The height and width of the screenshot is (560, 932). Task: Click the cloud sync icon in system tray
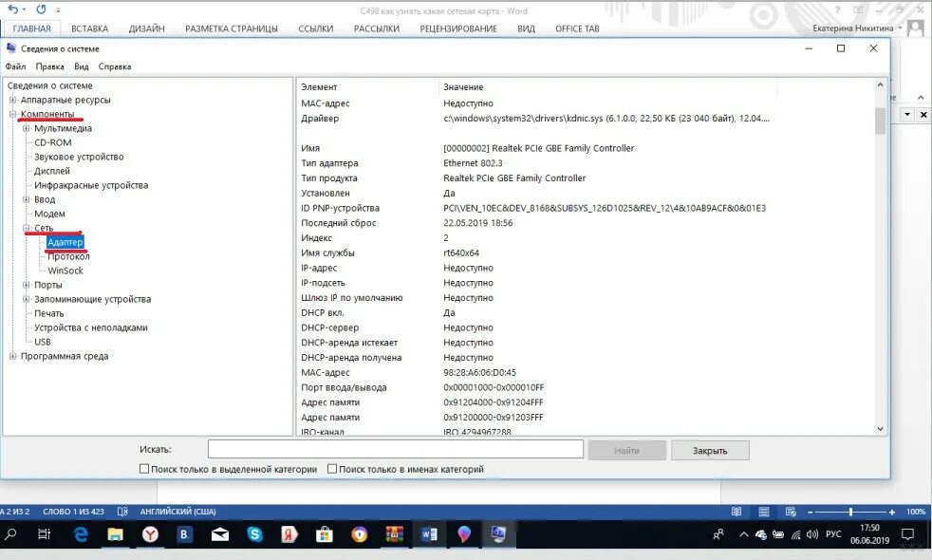761,534
